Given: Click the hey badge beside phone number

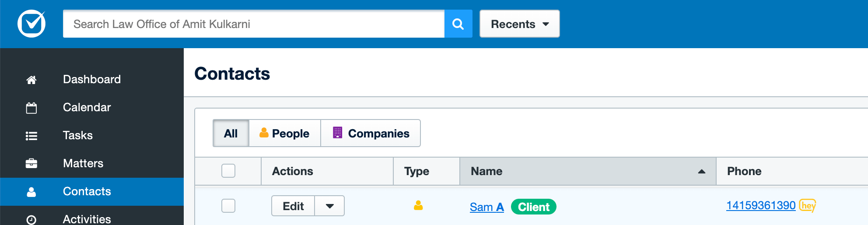Looking at the screenshot, I should 808,205.
